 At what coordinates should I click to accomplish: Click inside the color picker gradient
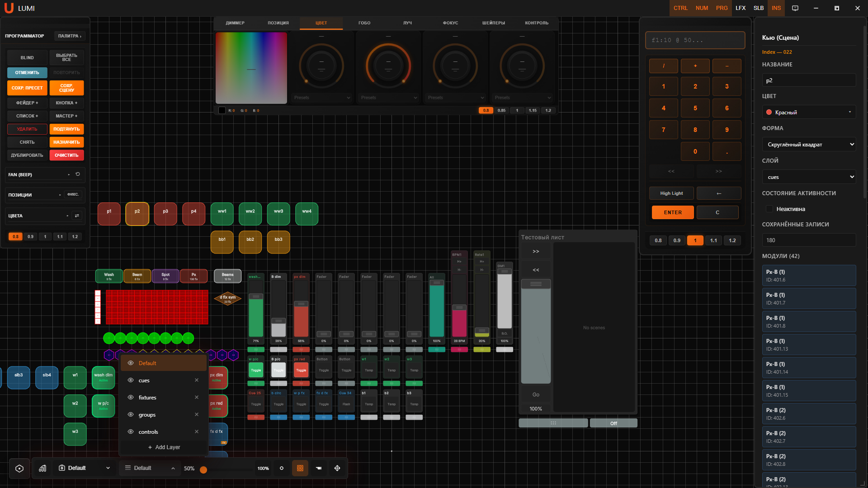(251, 68)
